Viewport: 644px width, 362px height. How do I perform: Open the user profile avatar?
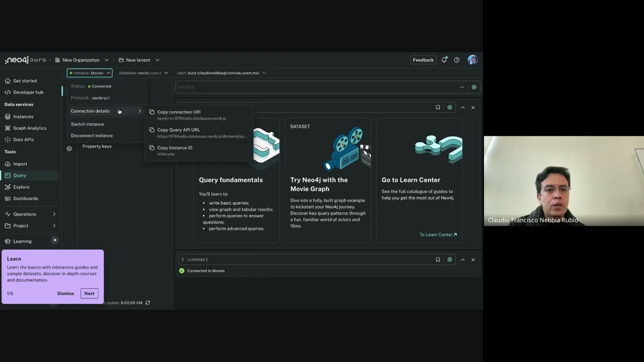pos(472,60)
